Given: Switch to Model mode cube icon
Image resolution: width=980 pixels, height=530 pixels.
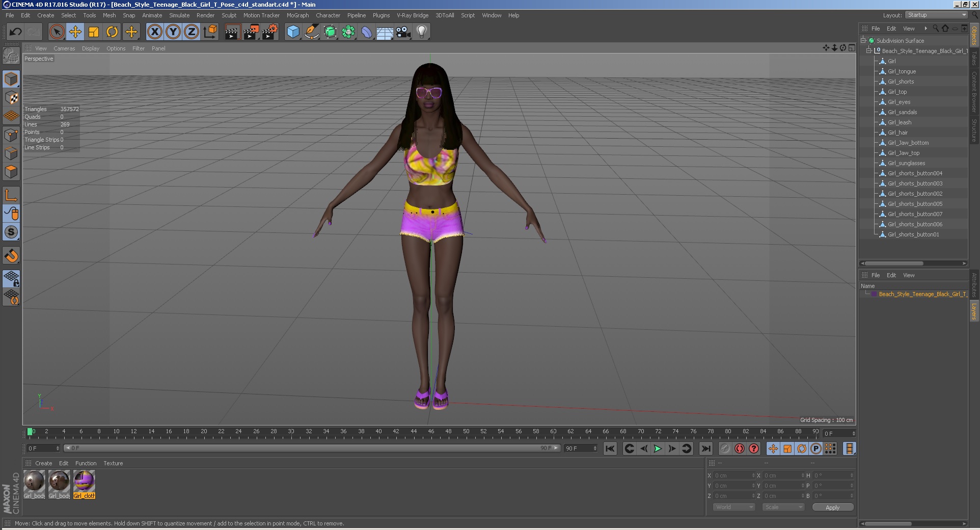Looking at the screenshot, I should 11,79.
